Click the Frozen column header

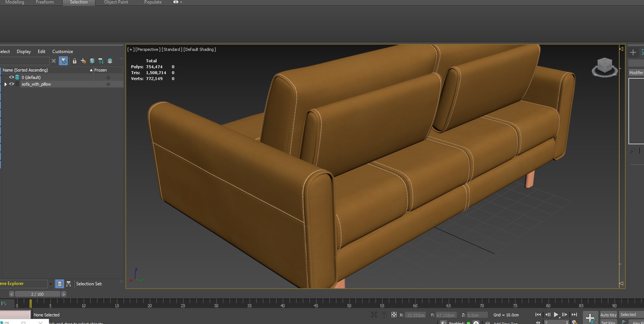click(108, 70)
